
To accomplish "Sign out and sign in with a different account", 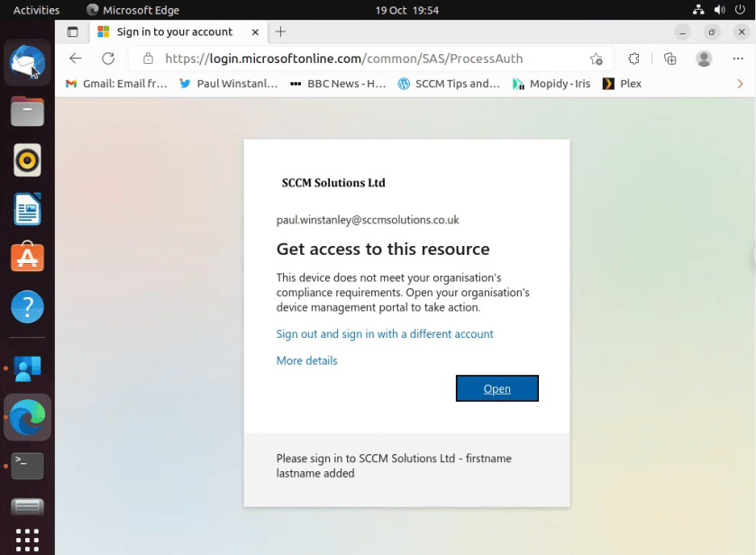I will pyautogui.click(x=384, y=333).
